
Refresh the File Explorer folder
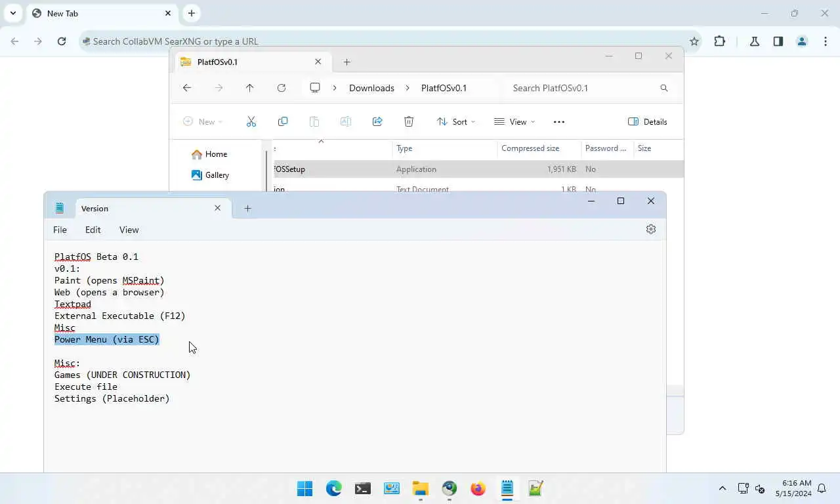click(282, 88)
